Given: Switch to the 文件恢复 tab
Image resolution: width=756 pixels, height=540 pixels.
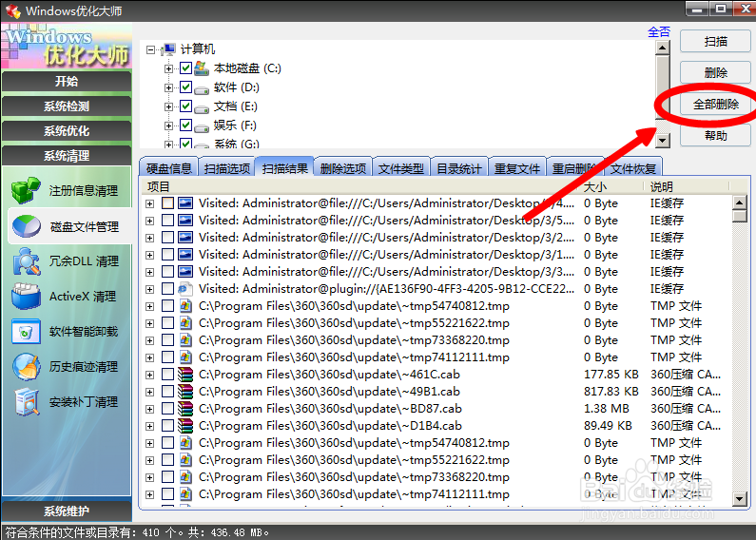Looking at the screenshot, I should point(632,168).
